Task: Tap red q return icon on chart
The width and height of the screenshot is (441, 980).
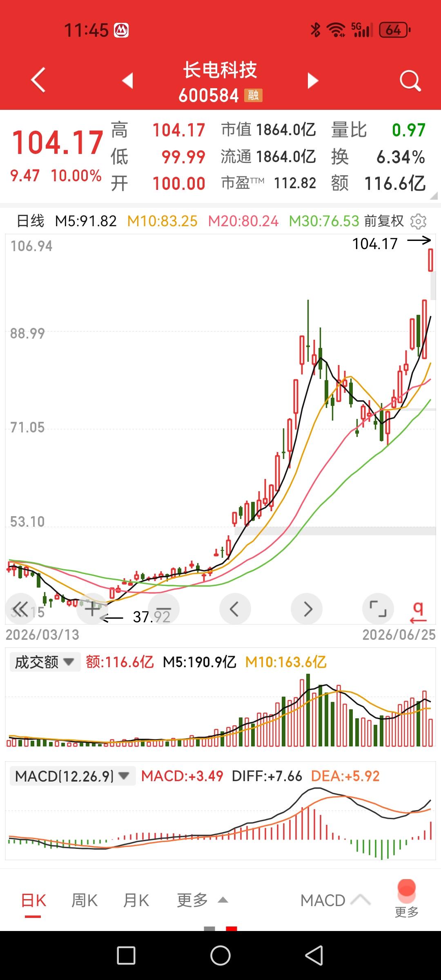Action: click(x=418, y=612)
